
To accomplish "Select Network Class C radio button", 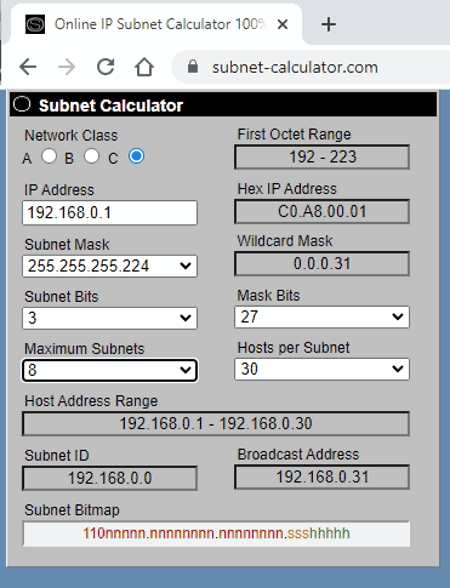I will 136,156.
